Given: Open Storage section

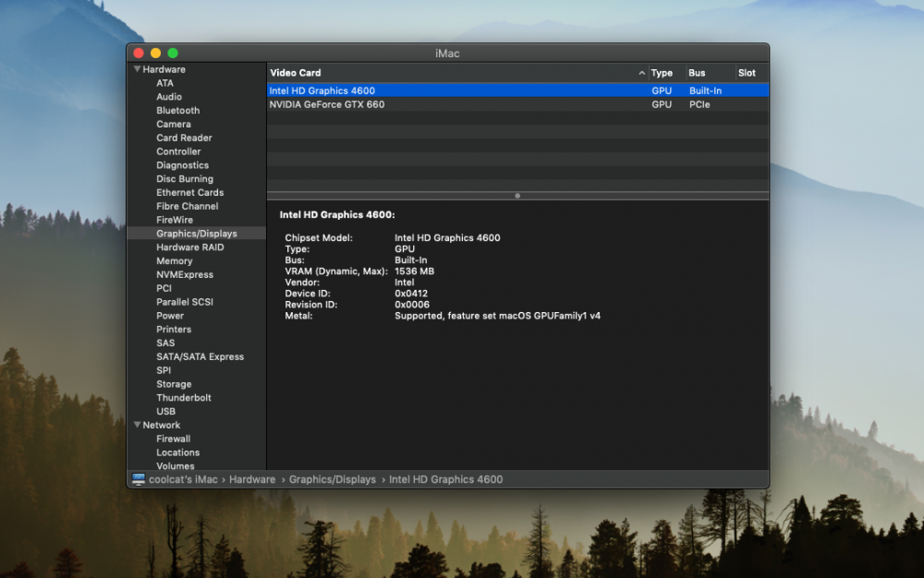Looking at the screenshot, I should 174,384.
